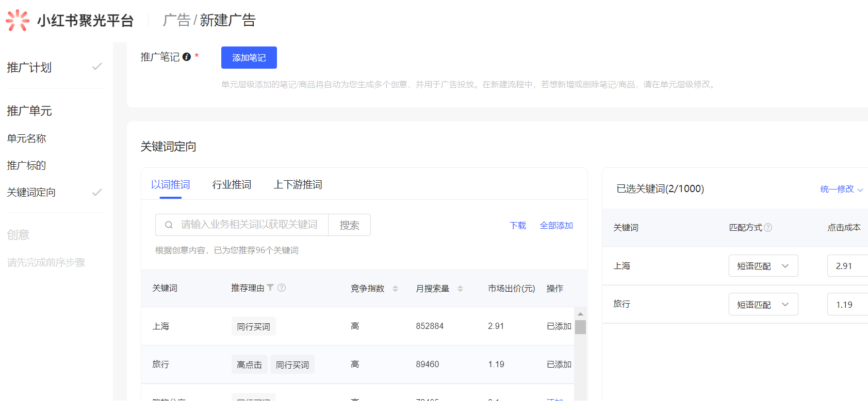
Task: Open 短语匹配 dropdown for 上海
Action: point(763,266)
